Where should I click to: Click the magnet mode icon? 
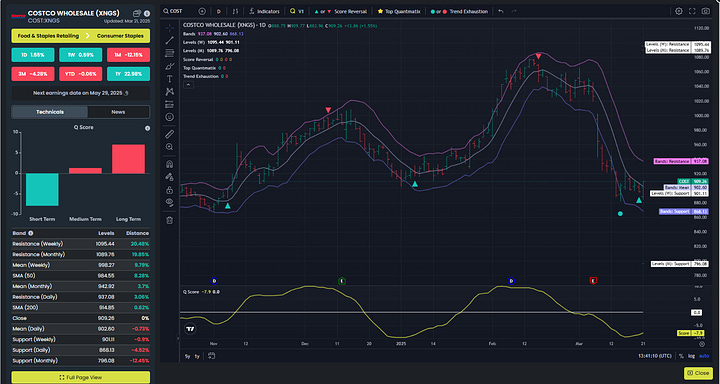[x=169, y=164]
